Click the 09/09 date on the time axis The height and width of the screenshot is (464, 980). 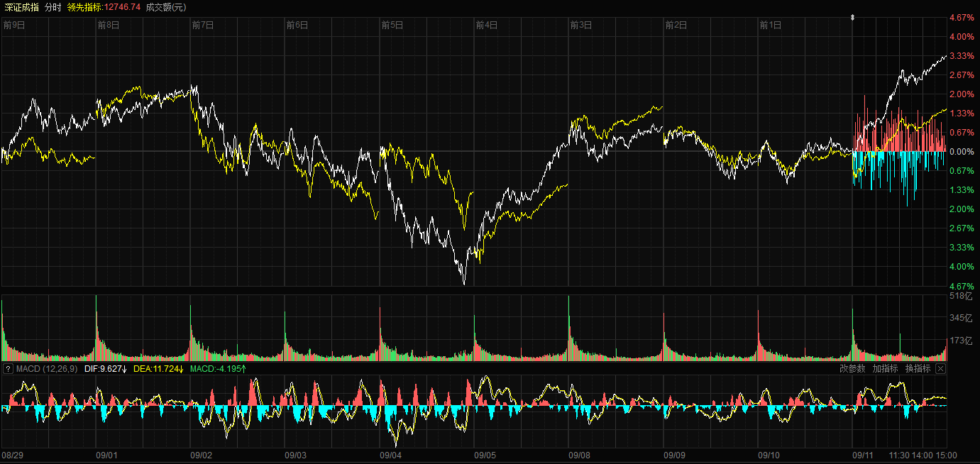pyautogui.click(x=674, y=455)
